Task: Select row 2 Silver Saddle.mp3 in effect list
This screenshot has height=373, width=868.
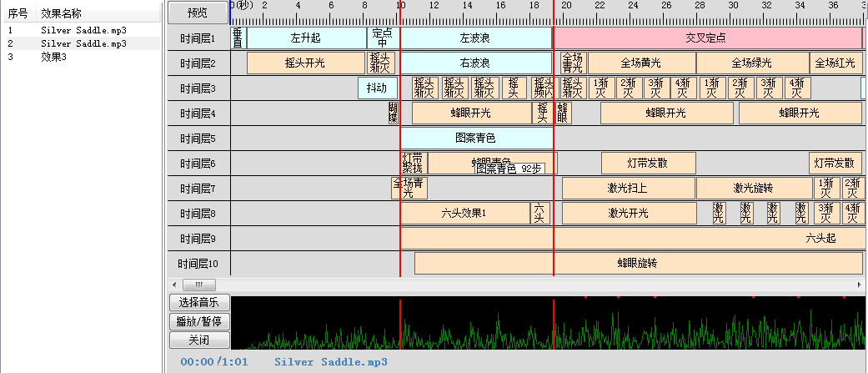Action: pos(83,43)
